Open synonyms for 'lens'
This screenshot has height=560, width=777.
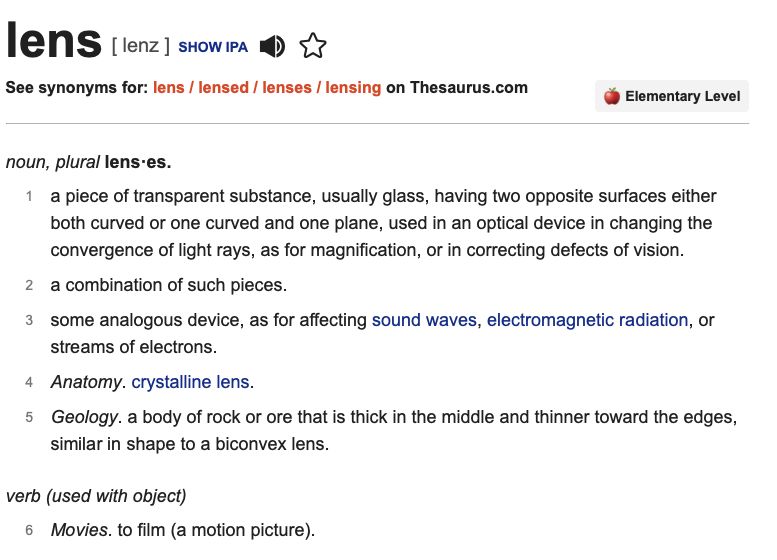[168, 88]
